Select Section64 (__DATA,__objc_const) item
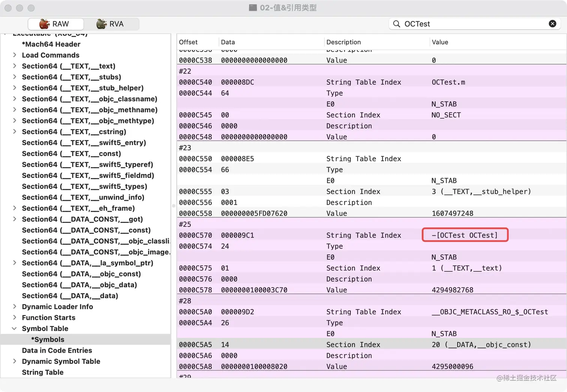This screenshot has width=567, height=392. click(x=81, y=274)
